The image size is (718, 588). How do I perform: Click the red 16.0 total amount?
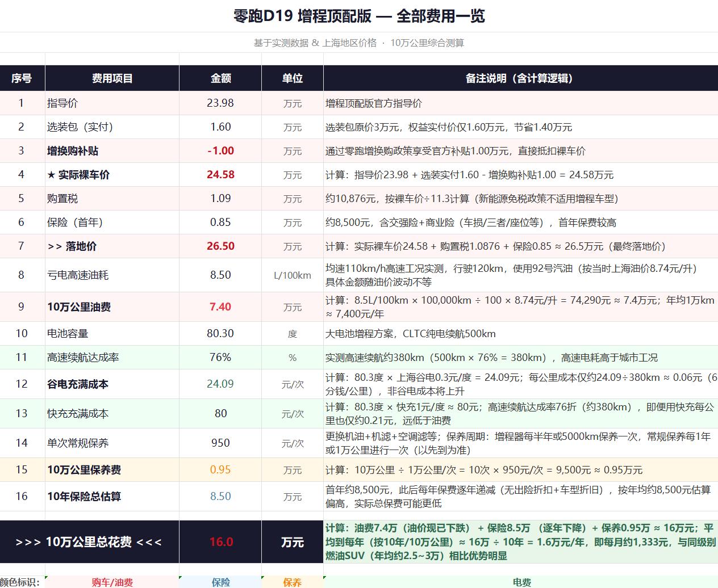220,542
